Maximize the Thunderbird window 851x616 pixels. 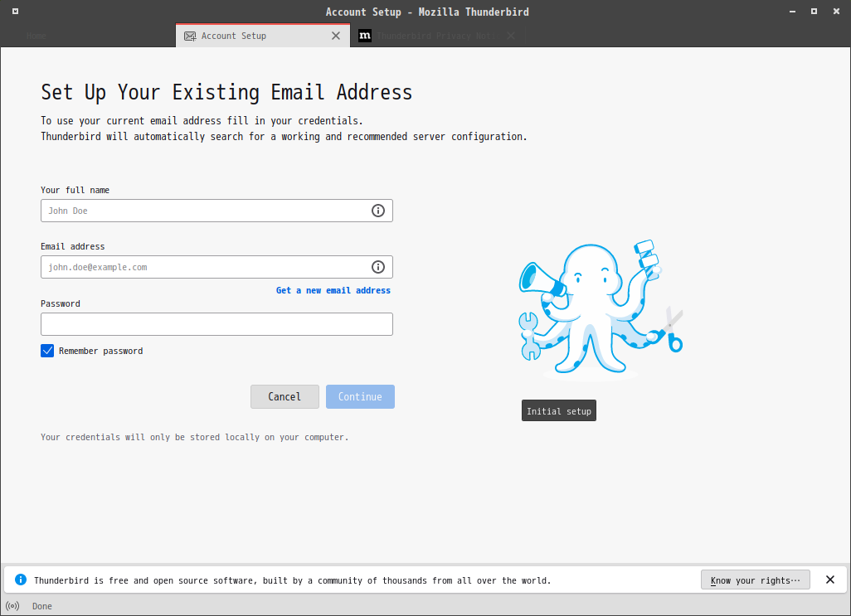pos(815,12)
